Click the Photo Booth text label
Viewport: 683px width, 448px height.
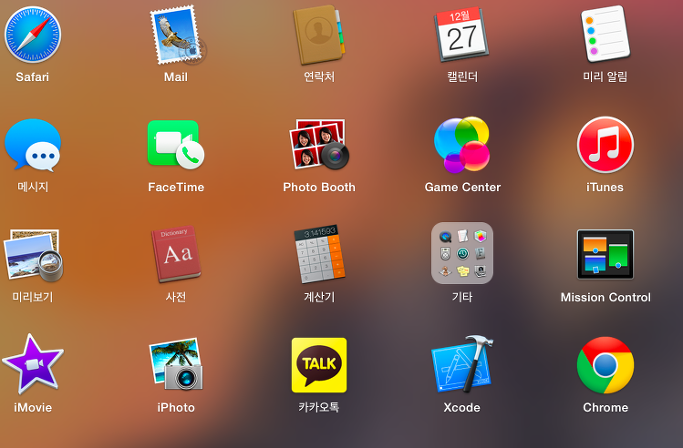319,187
